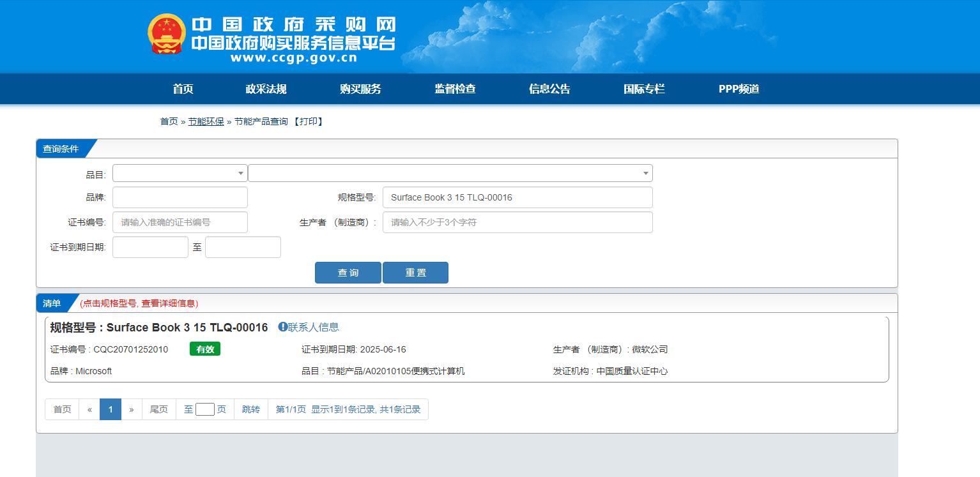Click the green 有效 status badge
The height and width of the screenshot is (477, 980).
tap(205, 349)
